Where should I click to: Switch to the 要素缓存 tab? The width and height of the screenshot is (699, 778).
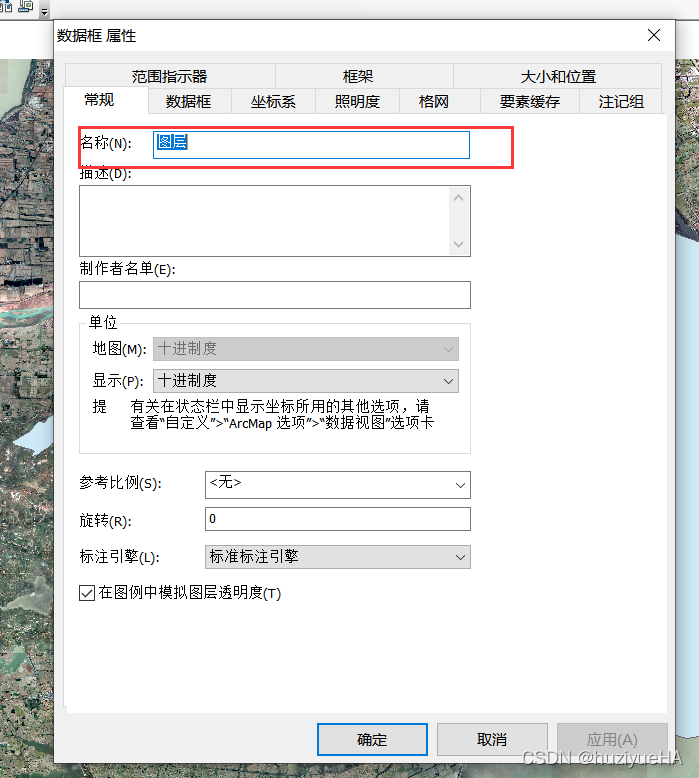coord(529,101)
